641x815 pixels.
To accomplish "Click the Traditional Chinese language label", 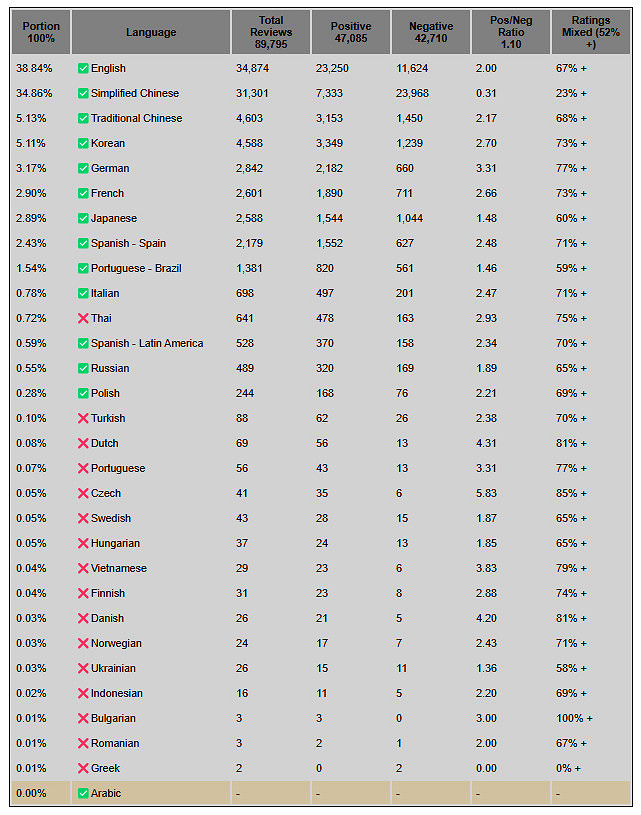I will 136,118.
